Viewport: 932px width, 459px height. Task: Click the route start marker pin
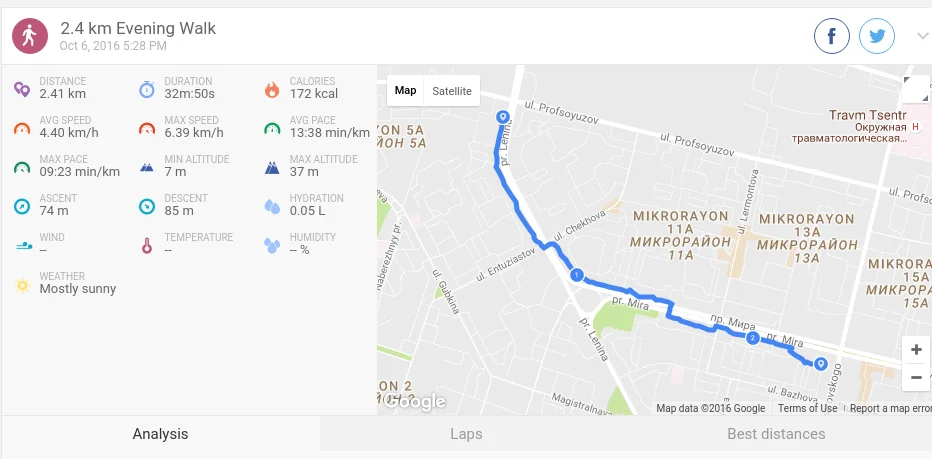click(503, 117)
